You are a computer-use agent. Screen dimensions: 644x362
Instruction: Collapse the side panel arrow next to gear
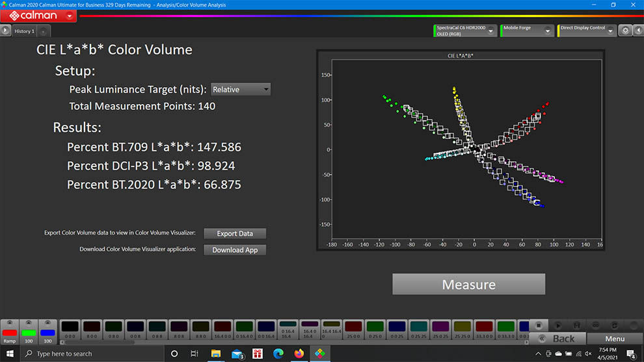point(638,31)
